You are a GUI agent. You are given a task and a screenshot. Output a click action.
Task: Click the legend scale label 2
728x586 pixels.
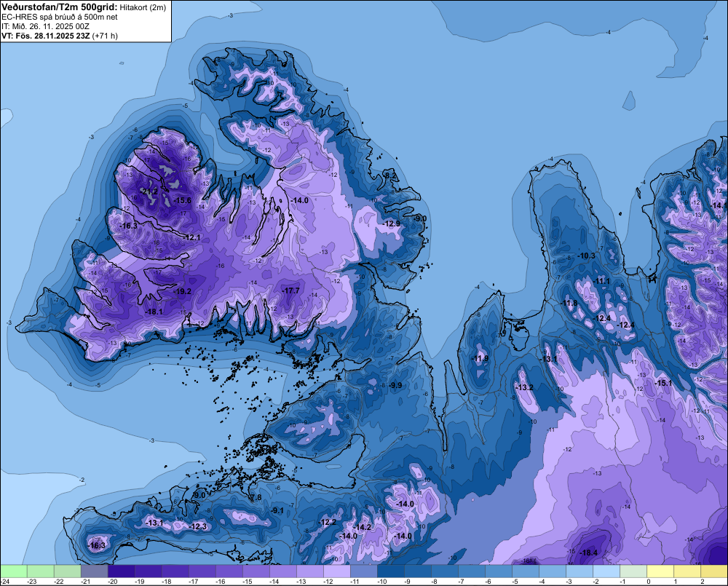click(703, 582)
